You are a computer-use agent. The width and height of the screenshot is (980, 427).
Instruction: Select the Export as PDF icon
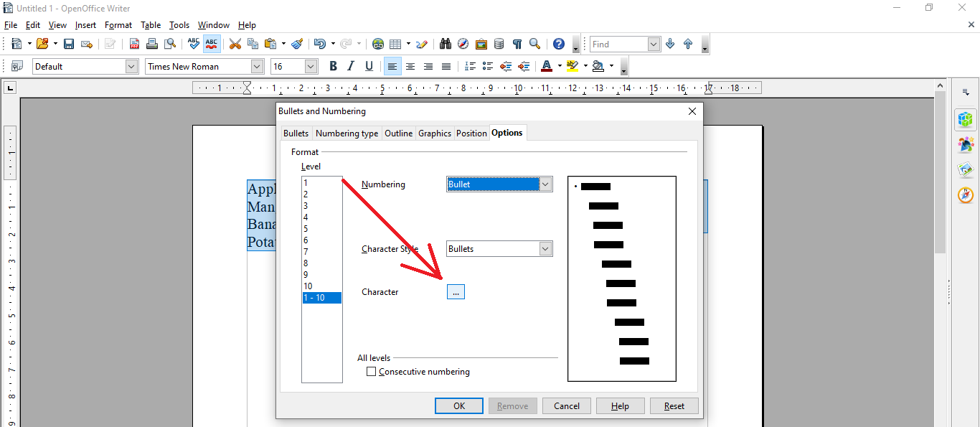[x=134, y=43]
